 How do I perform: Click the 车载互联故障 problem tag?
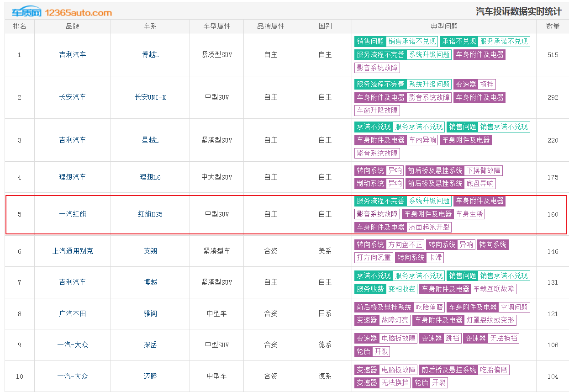point(494,289)
